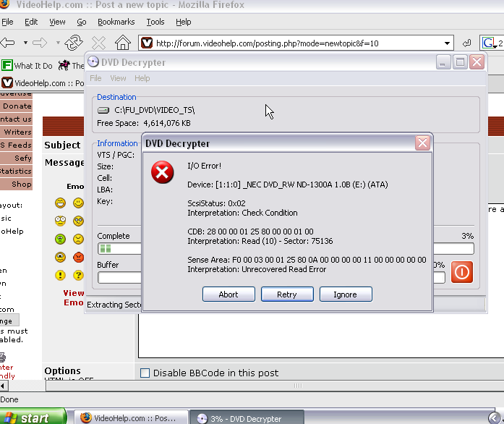The height and width of the screenshot is (424, 504).
Task: Switch to VideoHelp.com Firefox taskbar item
Action: pyautogui.click(x=130, y=418)
